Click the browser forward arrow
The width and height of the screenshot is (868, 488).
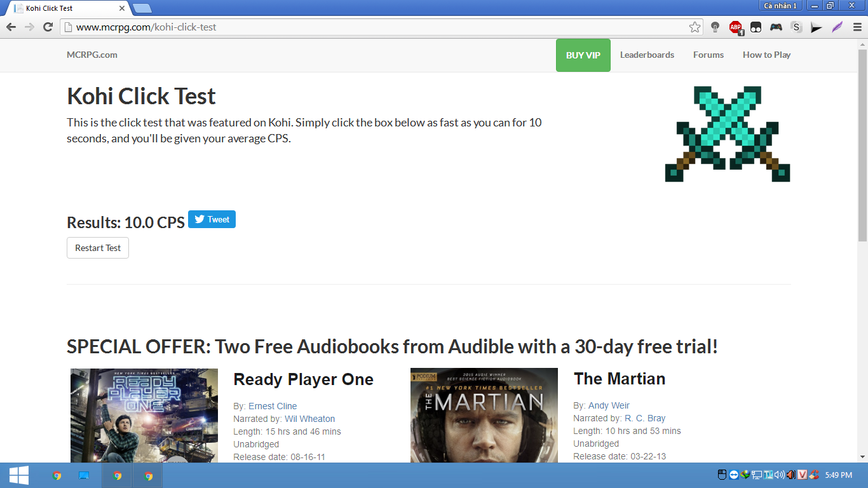click(x=29, y=27)
